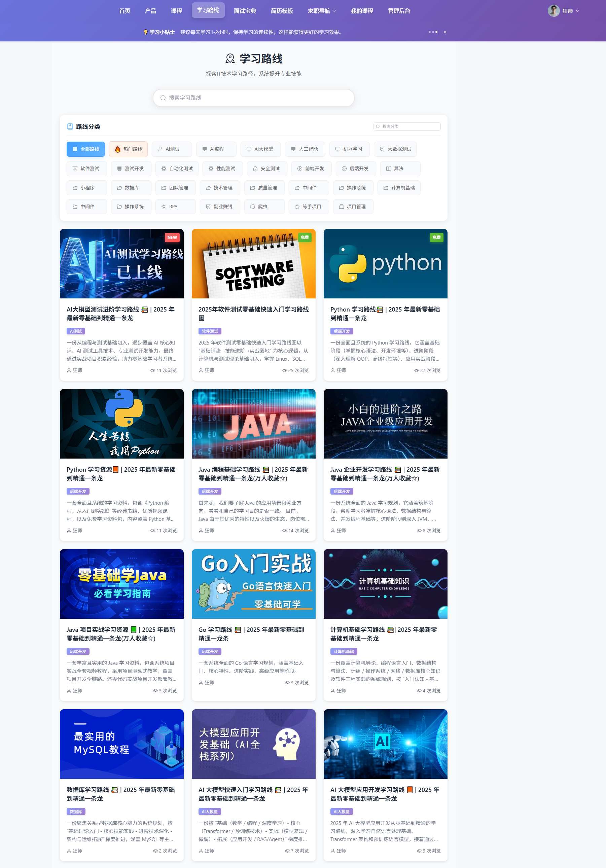Click the 热门路线 flame icon
Screen dimensions: 606x868
(x=117, y=149)
